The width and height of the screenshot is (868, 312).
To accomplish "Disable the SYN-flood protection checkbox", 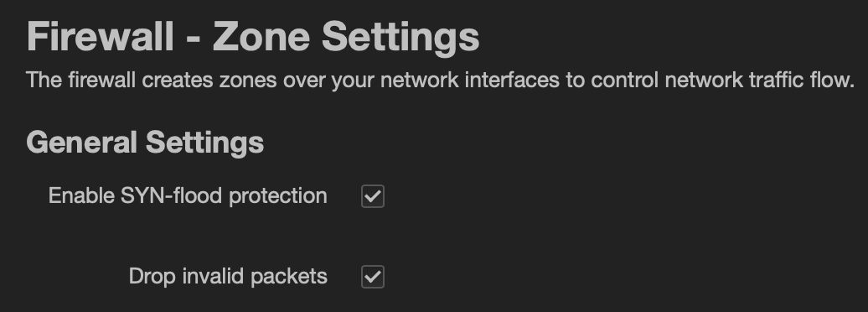I will coord(373,196).
